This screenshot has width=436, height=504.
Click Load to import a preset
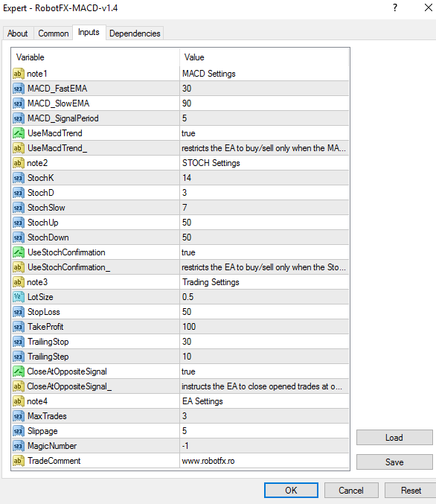(x=394, y=438)
